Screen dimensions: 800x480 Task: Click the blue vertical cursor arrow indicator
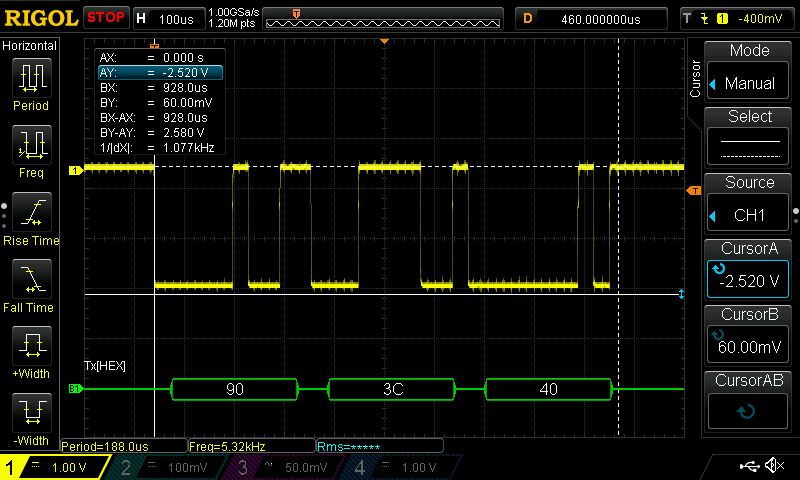[681, 294]
